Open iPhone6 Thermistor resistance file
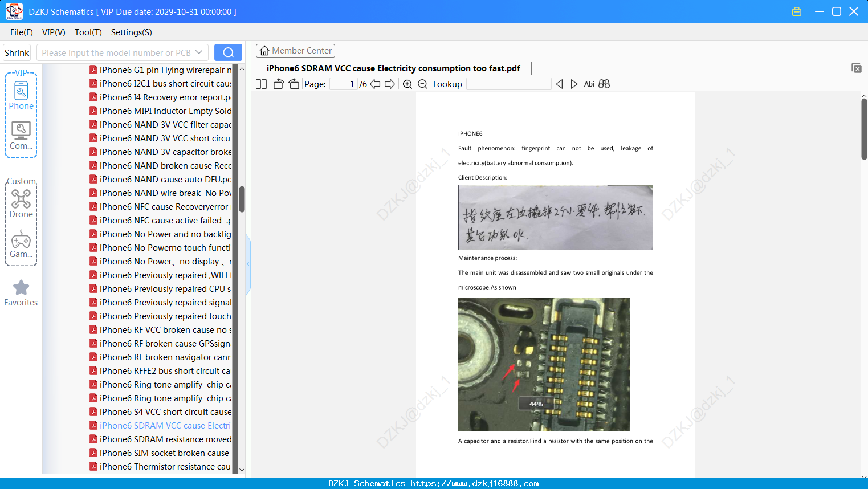The width and height of the screenshot is (868, 489). click(161, 467)
